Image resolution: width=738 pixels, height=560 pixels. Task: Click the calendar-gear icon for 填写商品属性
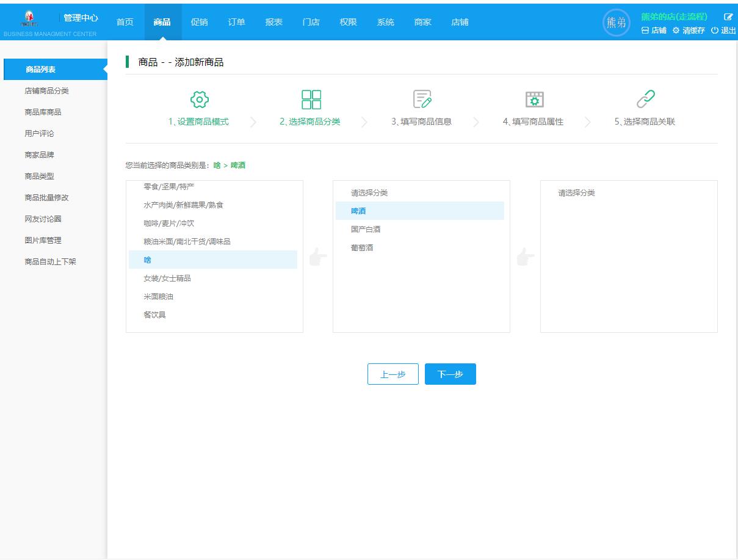[x=534, y=99]
